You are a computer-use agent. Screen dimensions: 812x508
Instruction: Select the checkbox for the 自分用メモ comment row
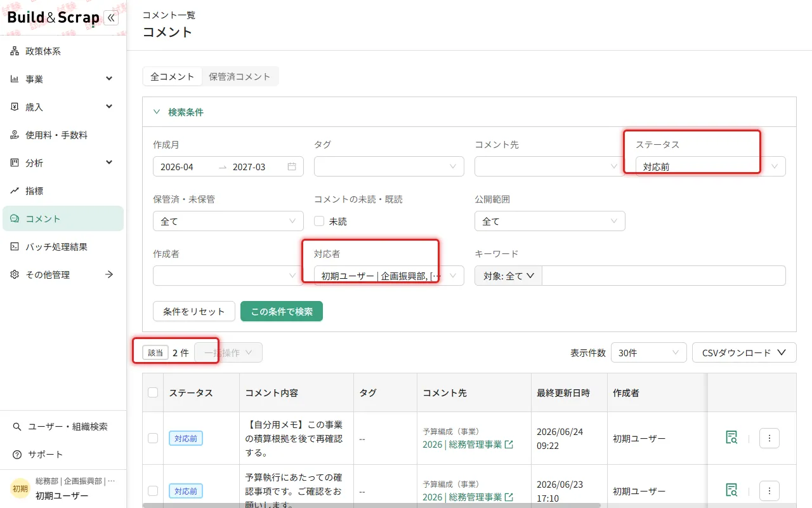pyautogui.click(x=153, y=438)
